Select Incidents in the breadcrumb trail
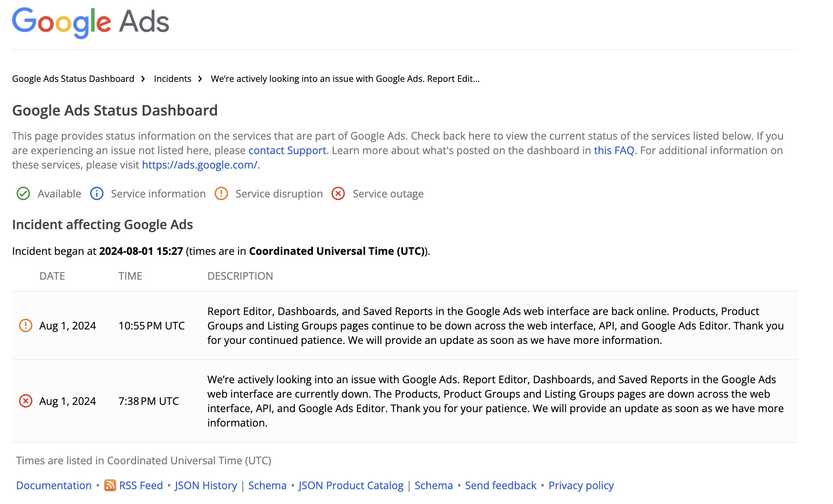This screenshot has width=833, height=504. (x=172, y=79)
